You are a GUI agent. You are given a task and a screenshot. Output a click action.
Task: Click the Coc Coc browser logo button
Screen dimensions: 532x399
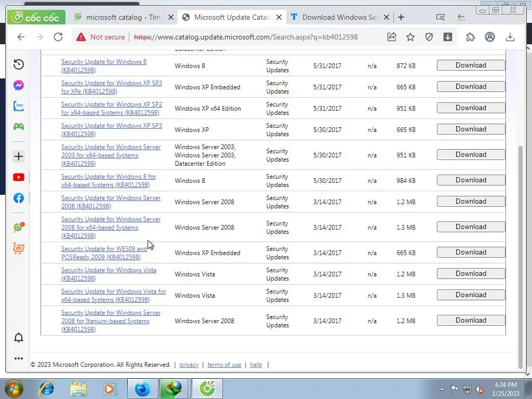(x=36, y=17)
